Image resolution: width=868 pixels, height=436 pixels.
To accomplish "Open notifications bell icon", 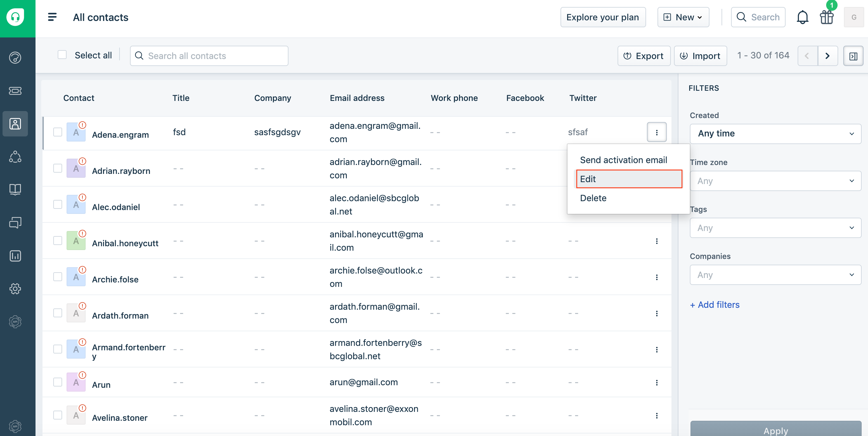I will (x=803, y=17).
